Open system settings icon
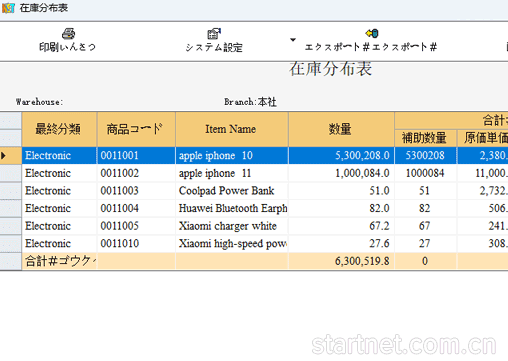This screenshot has height=361, width=508. tap(214, 33)
